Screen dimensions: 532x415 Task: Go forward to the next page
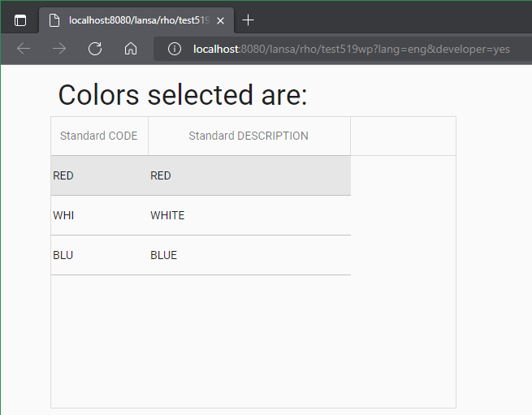[x=59, y=49]
